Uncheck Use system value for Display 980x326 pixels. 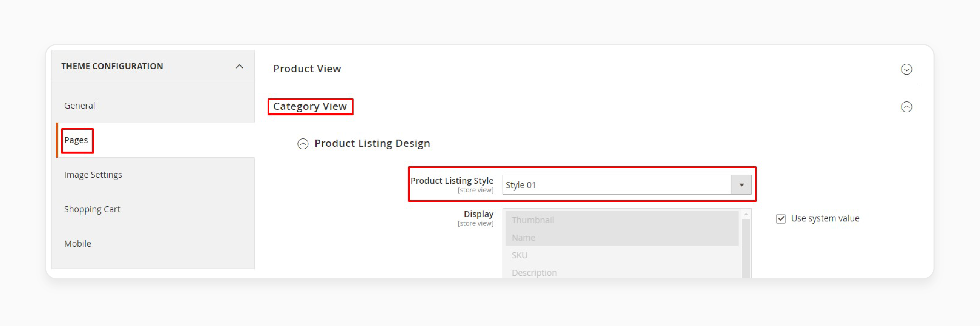[781, 219]
